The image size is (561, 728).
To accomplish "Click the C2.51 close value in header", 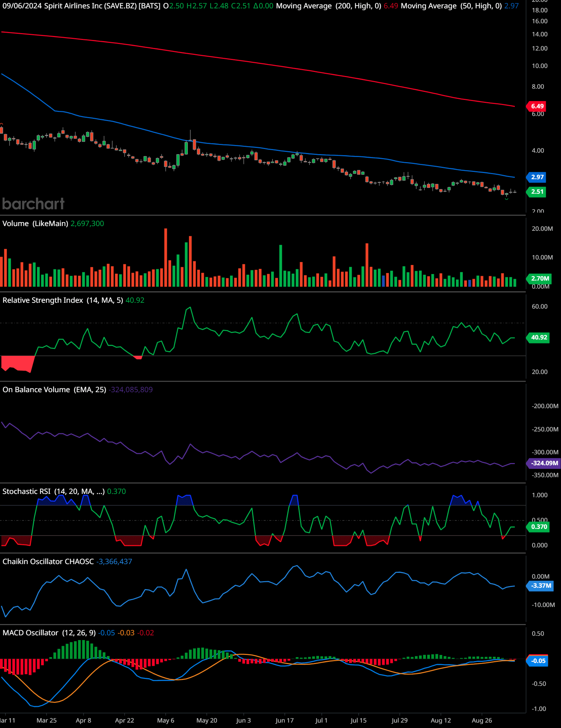I will pos(241,6).
